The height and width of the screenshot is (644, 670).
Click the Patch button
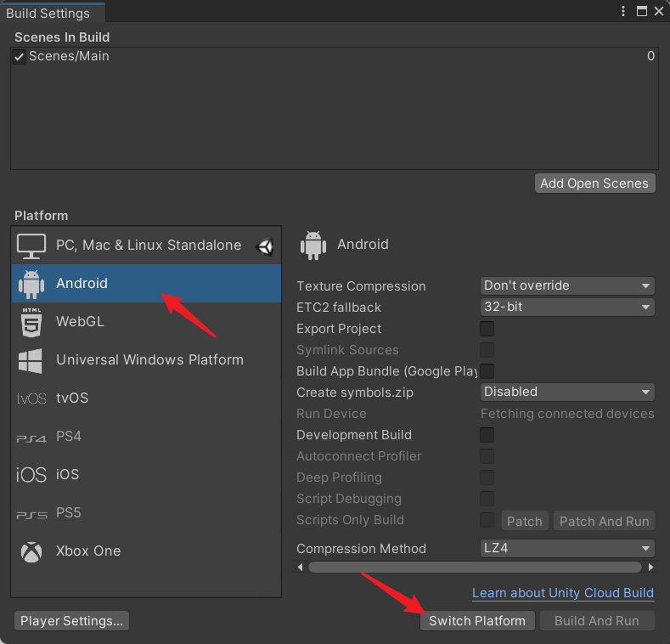coord(525,522)
